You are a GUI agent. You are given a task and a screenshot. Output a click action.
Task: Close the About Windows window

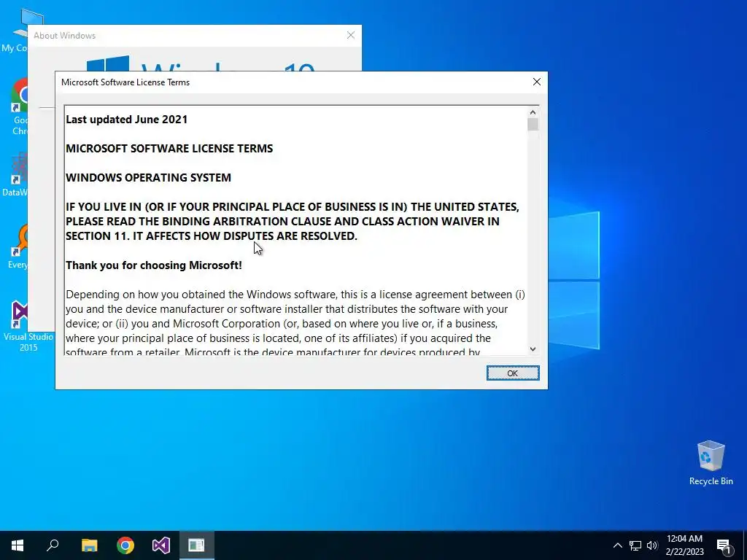click(x=351, y=35)
